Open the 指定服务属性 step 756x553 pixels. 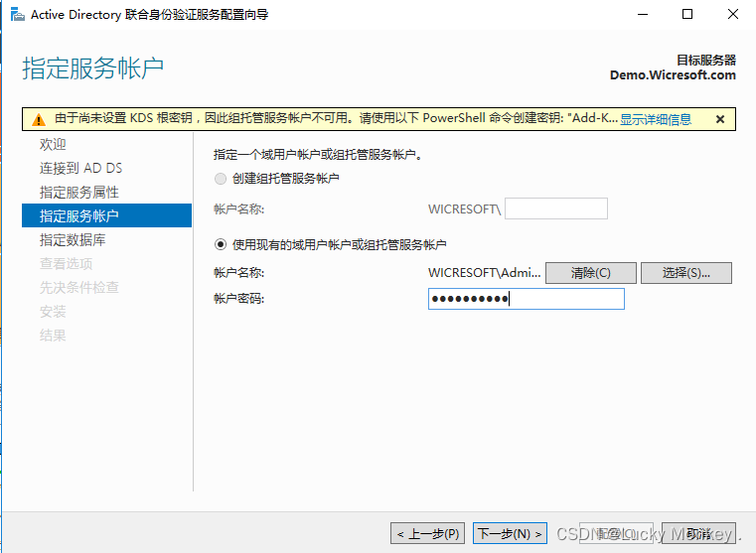coord(79,193)
